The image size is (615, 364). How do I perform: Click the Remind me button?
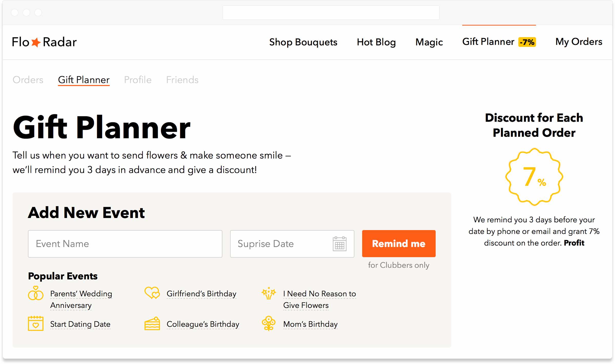tap(398, 244)
